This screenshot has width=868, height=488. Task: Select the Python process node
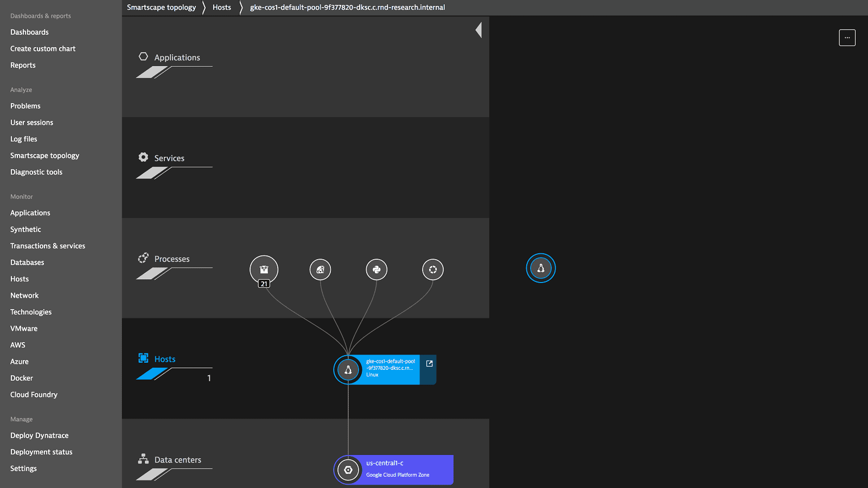(376, 269)
